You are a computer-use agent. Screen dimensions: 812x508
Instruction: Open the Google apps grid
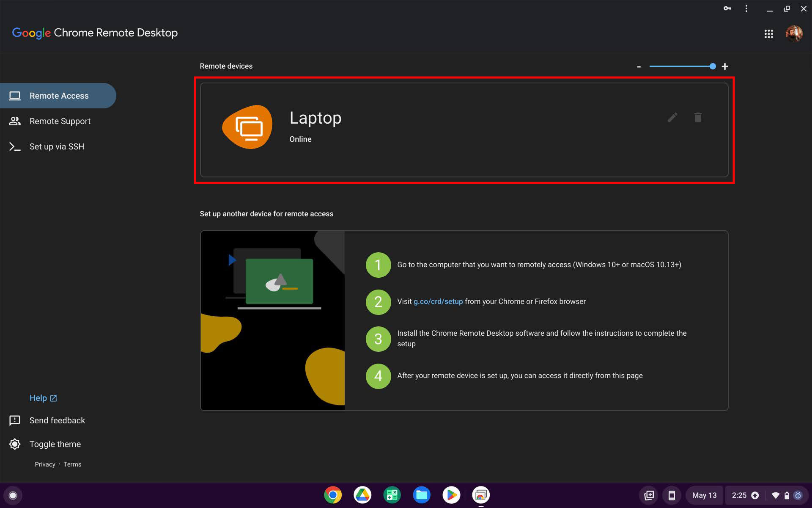tap(768, 34)
